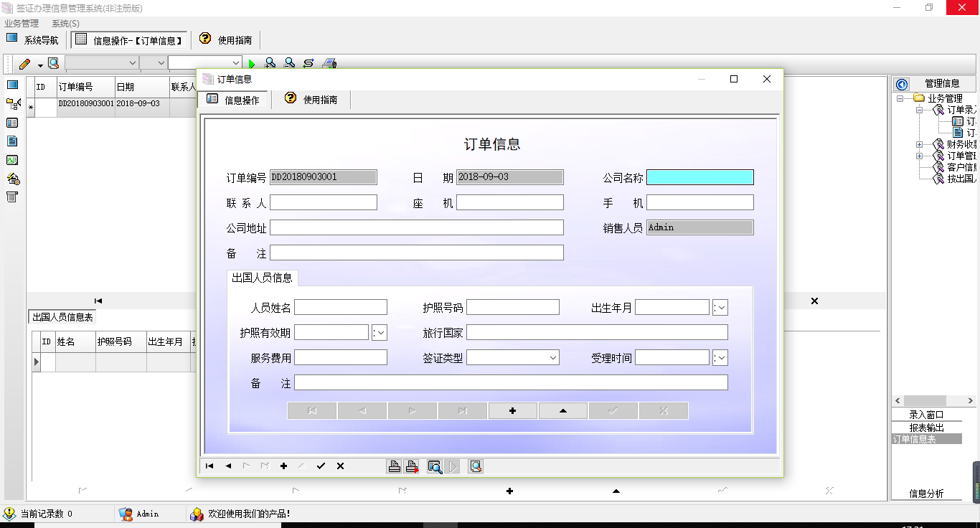
Task: Expand the 订单管理 tree node
Action: pos(919,156)
